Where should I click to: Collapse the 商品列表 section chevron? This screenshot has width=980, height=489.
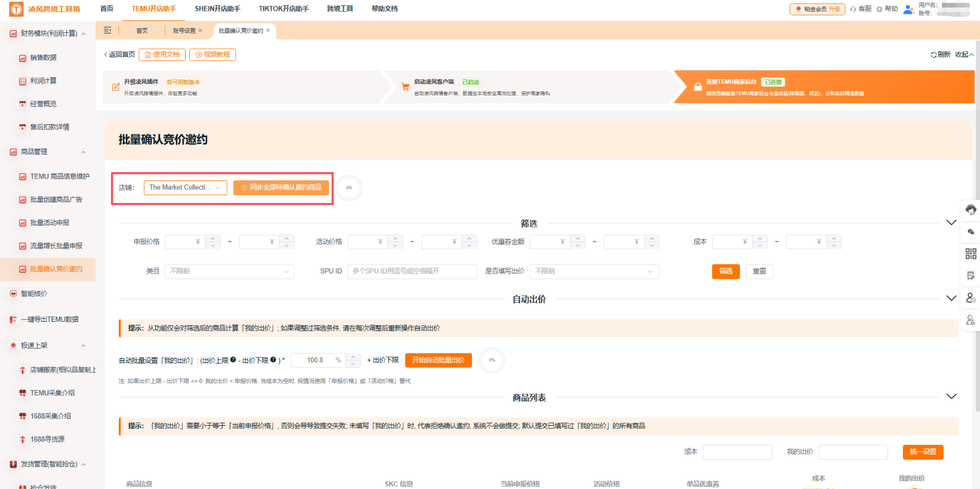(951, 396)
